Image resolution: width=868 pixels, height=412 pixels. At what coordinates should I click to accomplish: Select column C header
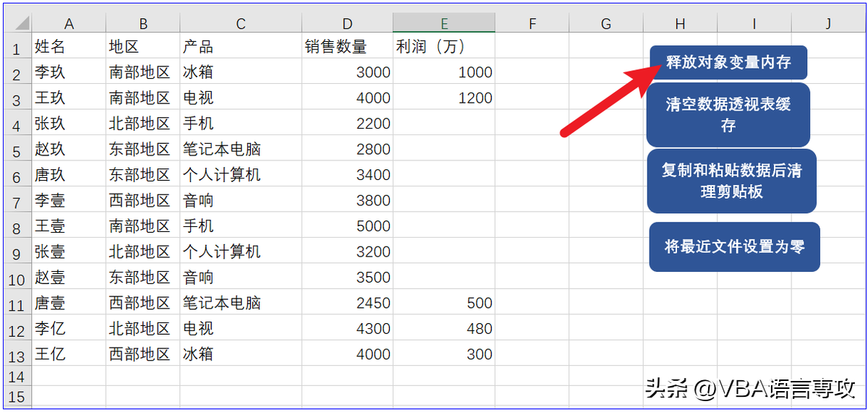[241, 24]
